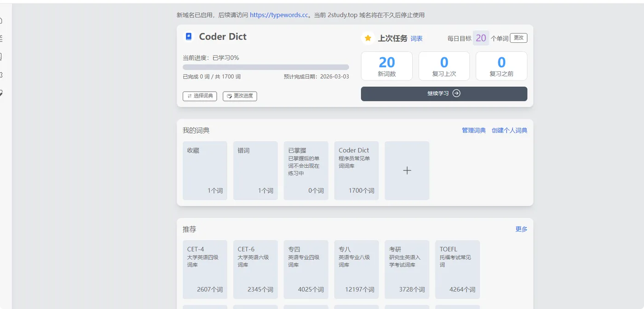Open the 更多 link in 推荐
This screenshot has width=644, height=309.
pyautogui.click(x=521, y=229)
